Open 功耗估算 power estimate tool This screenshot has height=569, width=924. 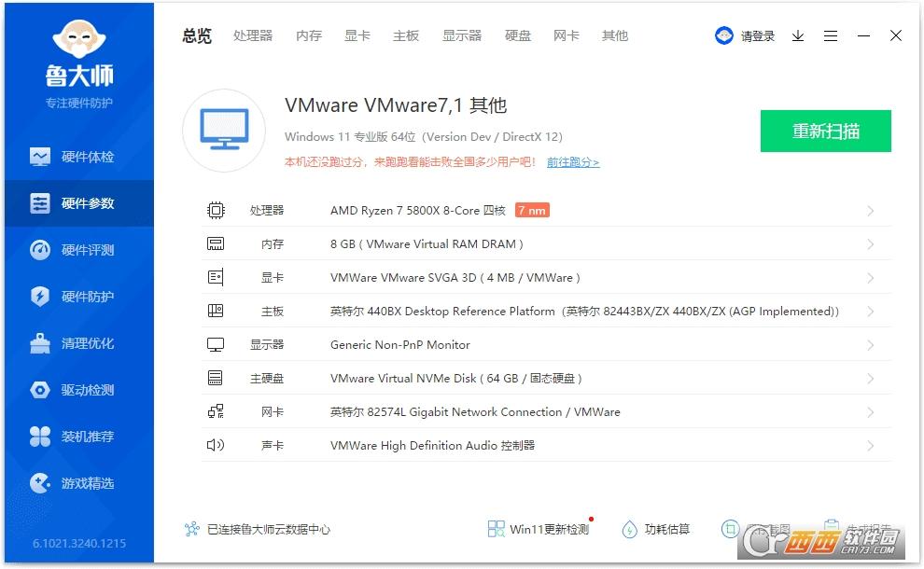point(655,529)
